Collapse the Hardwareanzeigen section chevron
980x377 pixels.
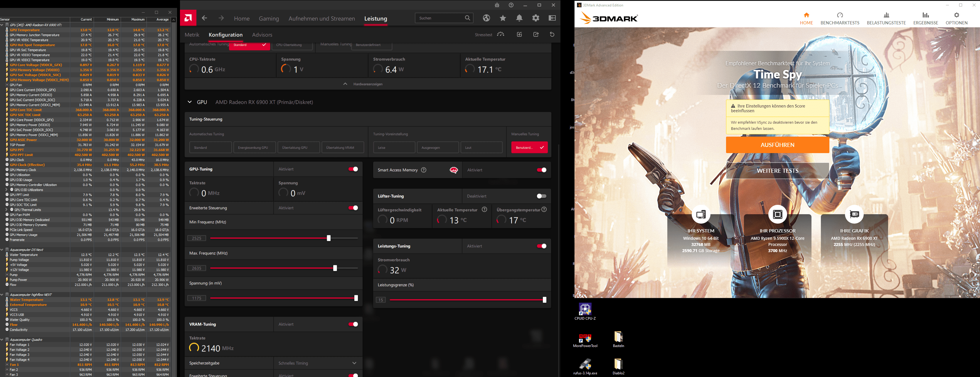pos(345,84)
